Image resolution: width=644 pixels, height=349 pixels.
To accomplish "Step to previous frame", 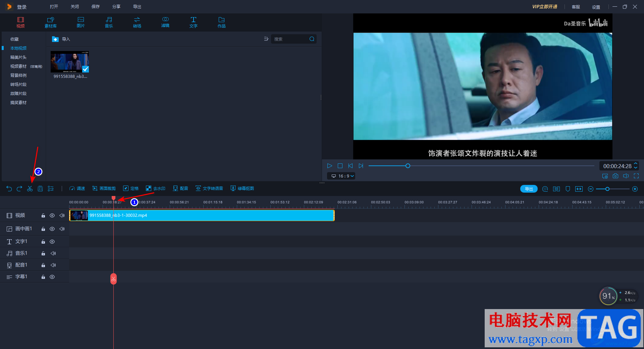I will click(x=351, y=166).
